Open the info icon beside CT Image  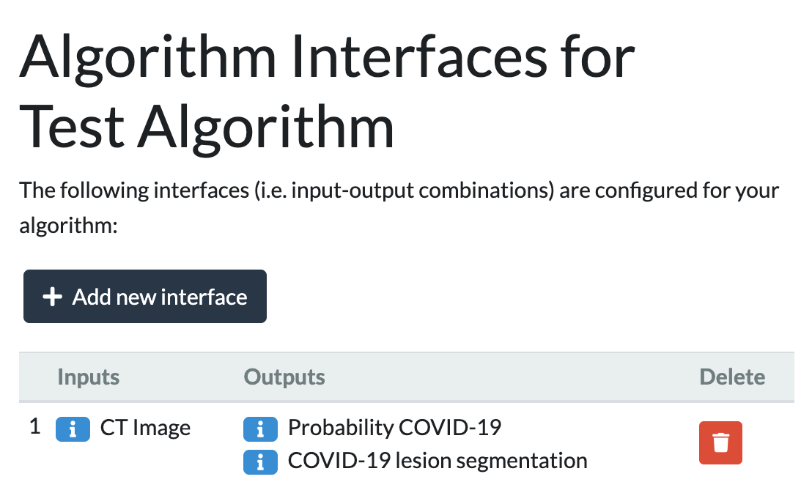[73, 429]
